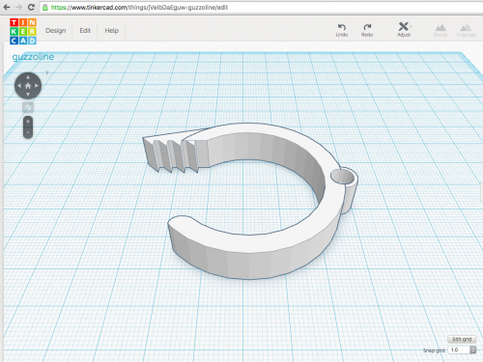Screen dimensions: 483x362
Task: Click the Tinkercad logo
Action: 23,31
